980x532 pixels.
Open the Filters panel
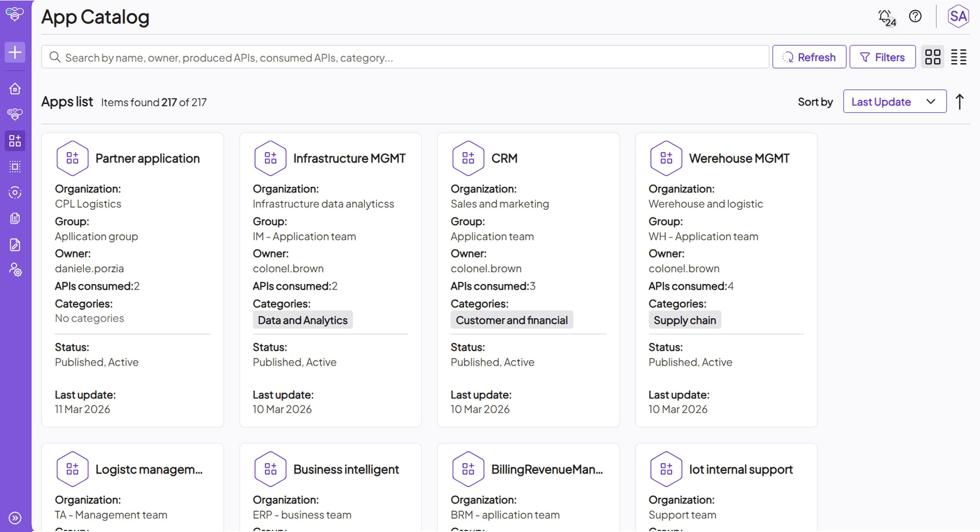[882, 57]
